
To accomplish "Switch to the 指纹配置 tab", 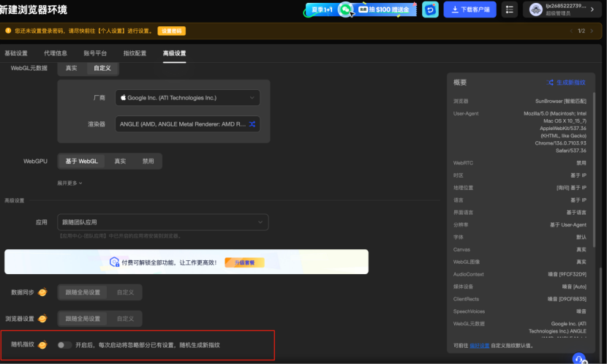I will (x=135, y=53).
